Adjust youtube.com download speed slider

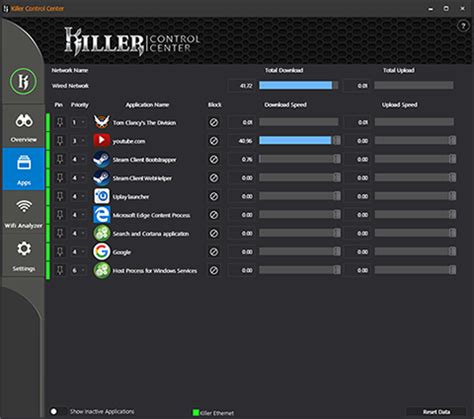tap(337, 141)
